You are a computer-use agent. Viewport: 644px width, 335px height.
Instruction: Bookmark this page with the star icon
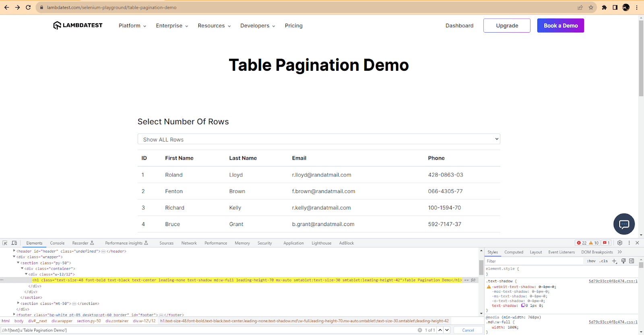[x=591, y=7]
